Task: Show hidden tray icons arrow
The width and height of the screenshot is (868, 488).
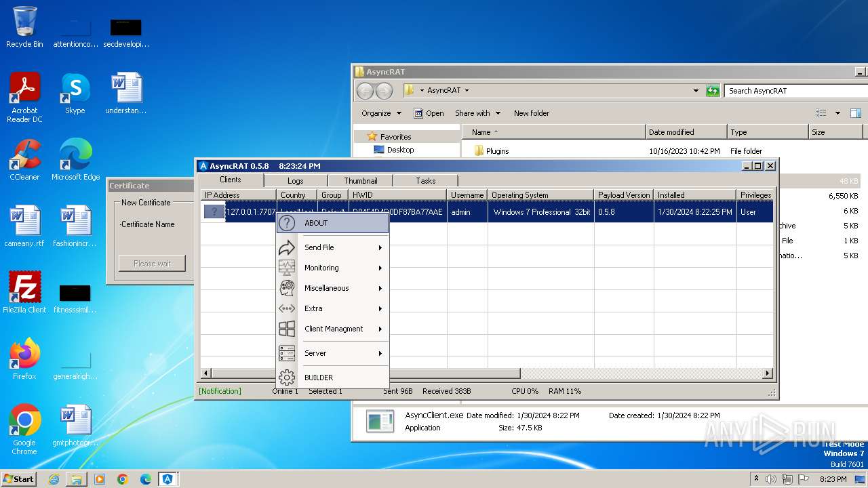Action: click(756, 479)
